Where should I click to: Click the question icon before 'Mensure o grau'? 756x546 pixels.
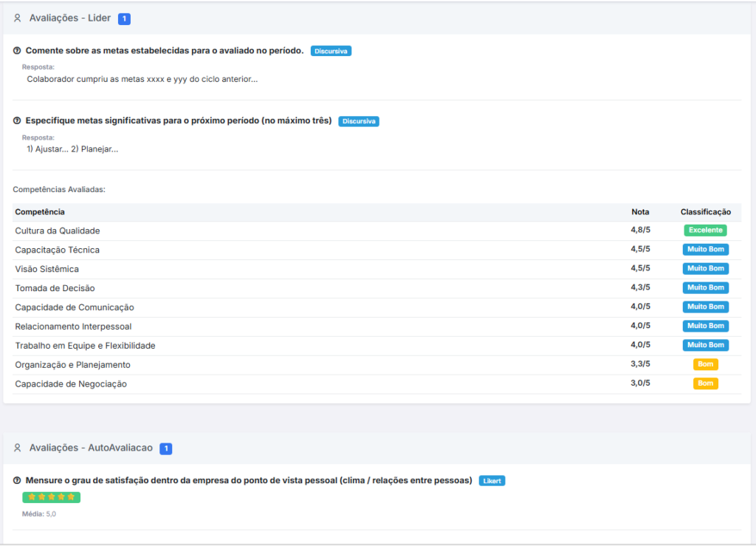17,481
